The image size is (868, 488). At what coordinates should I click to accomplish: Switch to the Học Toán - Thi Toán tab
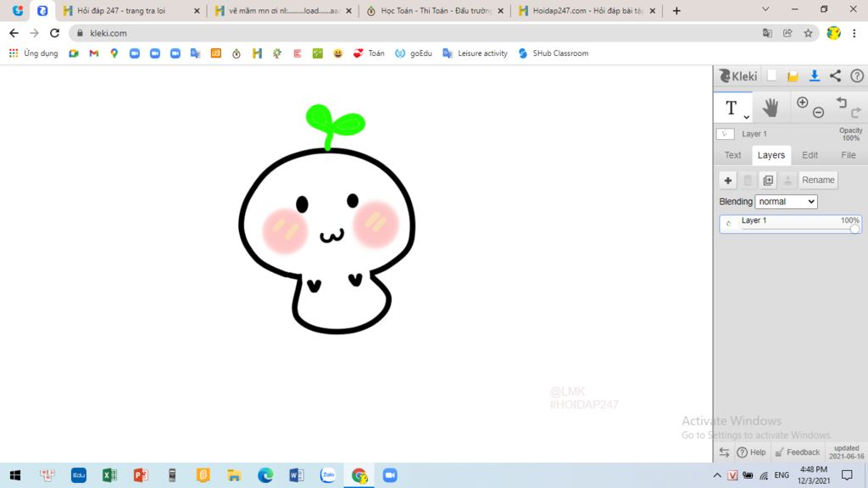tap(435, 10)
